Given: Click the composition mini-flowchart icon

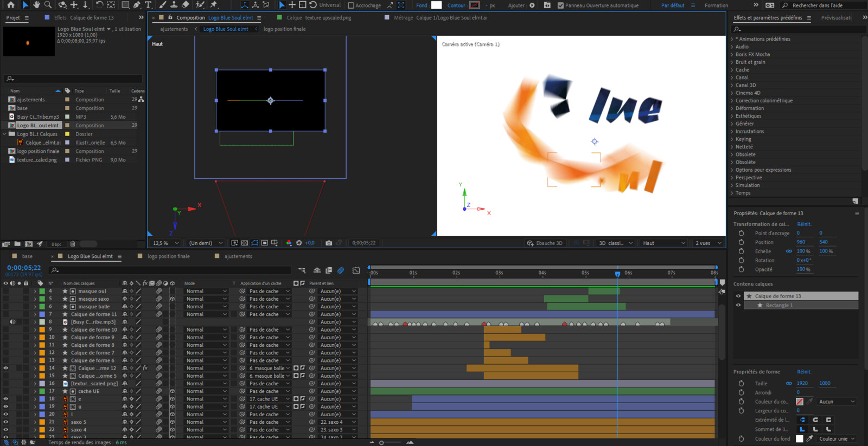Looking at the screenshot, I should coord(302,270).
